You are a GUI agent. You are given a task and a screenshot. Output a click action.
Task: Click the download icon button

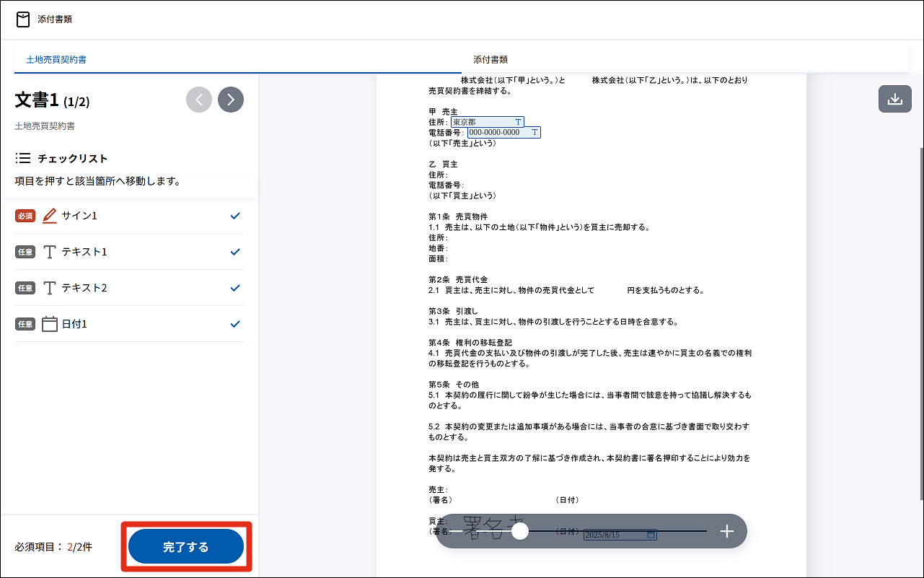point(894,100)
